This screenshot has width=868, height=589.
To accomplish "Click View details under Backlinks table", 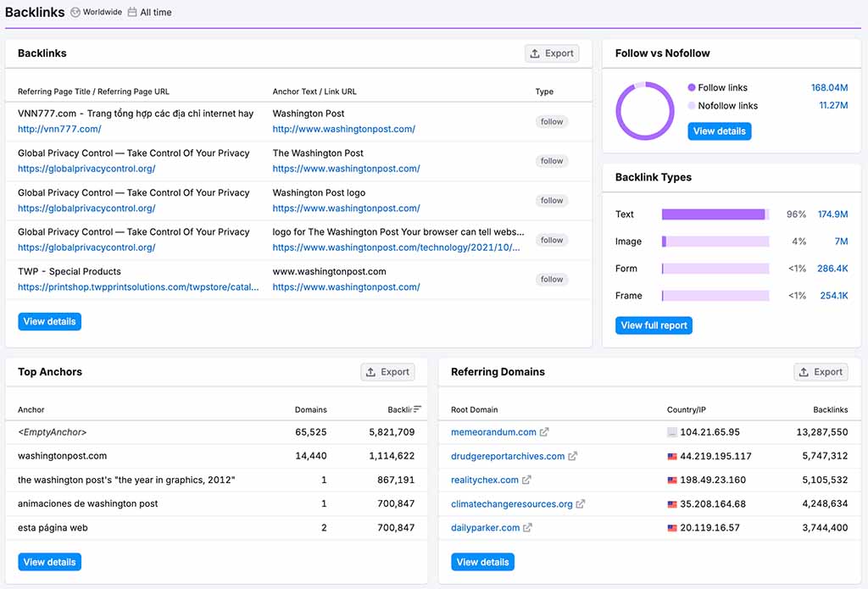I will pyautogui.click(x=49, y=322).
